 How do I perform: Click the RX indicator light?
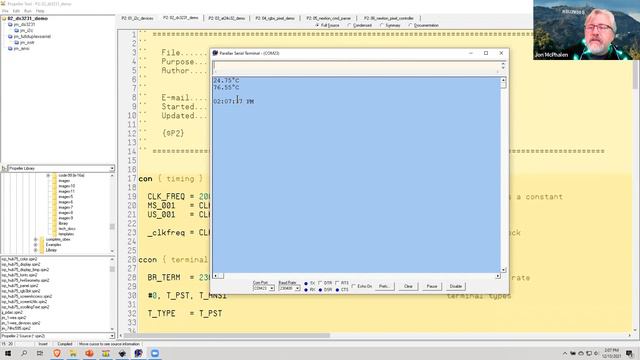(x=306, y=290)
